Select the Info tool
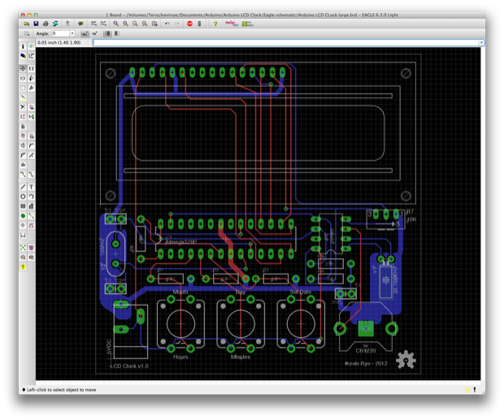The height and width of the screenshot is (420, 504). (23, 46)
